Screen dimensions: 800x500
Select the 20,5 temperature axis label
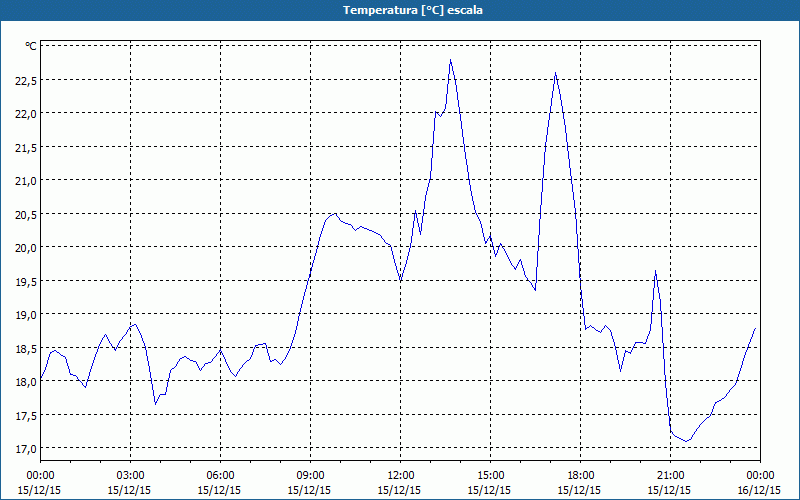pos(26,214)
